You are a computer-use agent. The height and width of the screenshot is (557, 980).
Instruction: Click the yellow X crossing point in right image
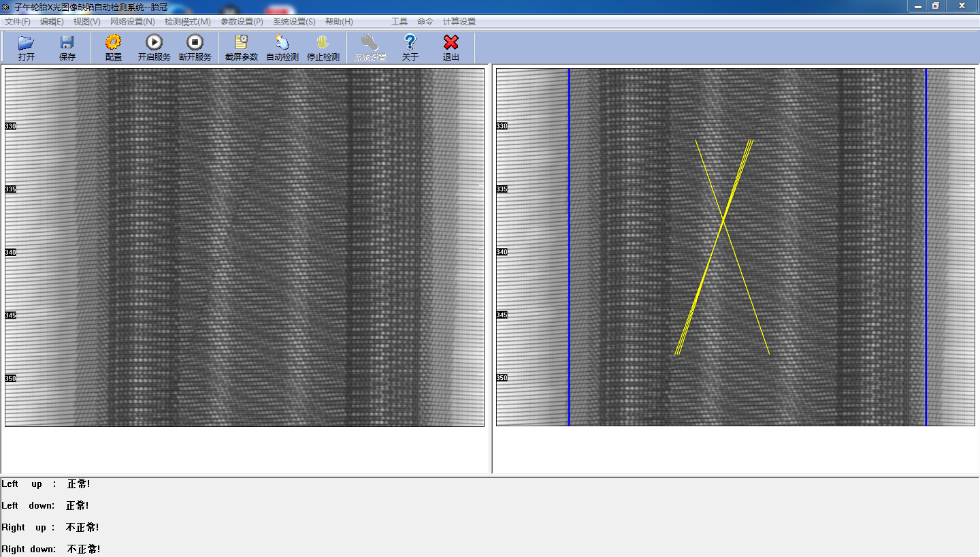723,221
